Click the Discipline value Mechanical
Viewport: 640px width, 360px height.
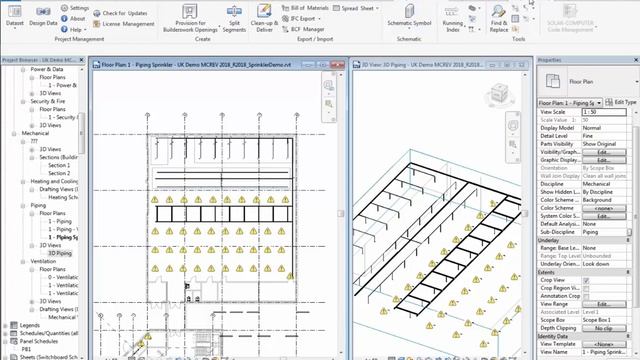coord(604,184)
